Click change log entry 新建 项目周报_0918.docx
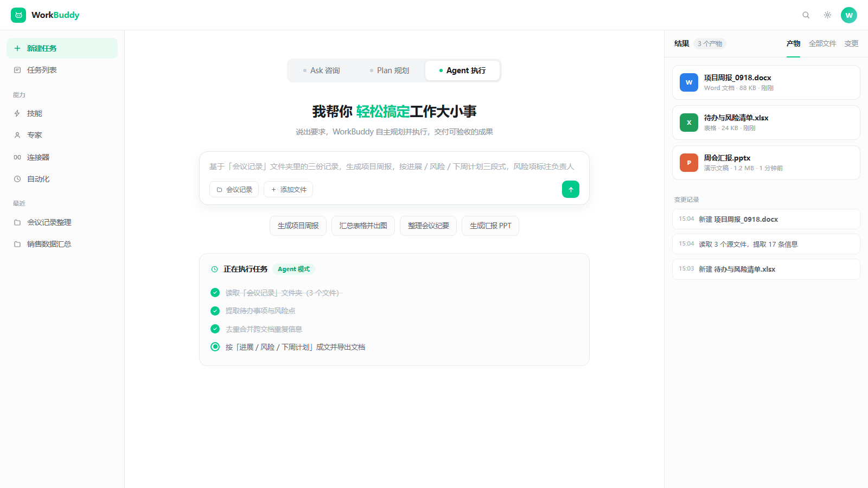Image resolution: width=868 pixels, height=488 pixels. [766, 219]
